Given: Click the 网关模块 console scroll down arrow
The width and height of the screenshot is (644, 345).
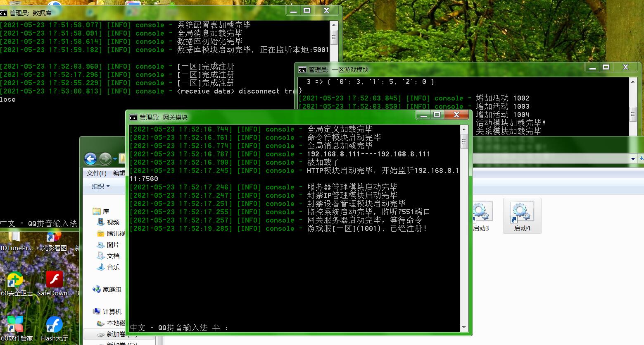Looking at the screenshot, I should (x=464, y=327).
